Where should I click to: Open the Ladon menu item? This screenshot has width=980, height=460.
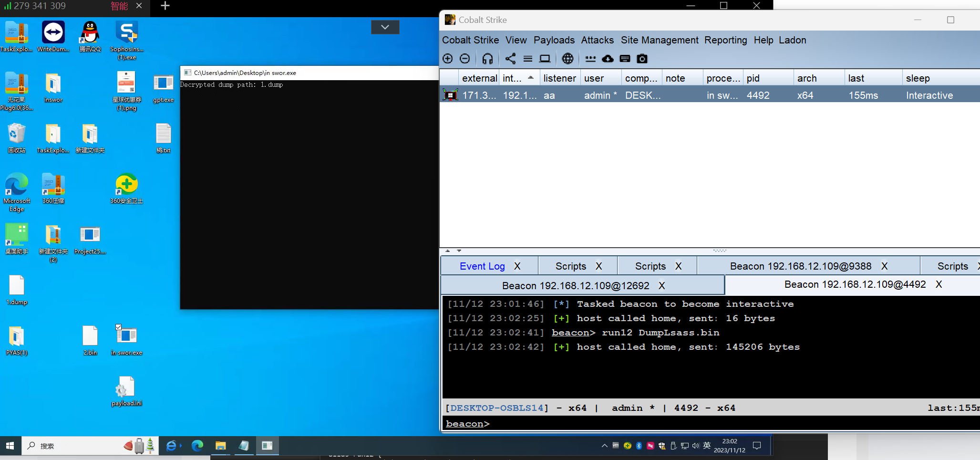tap(792, 40)
